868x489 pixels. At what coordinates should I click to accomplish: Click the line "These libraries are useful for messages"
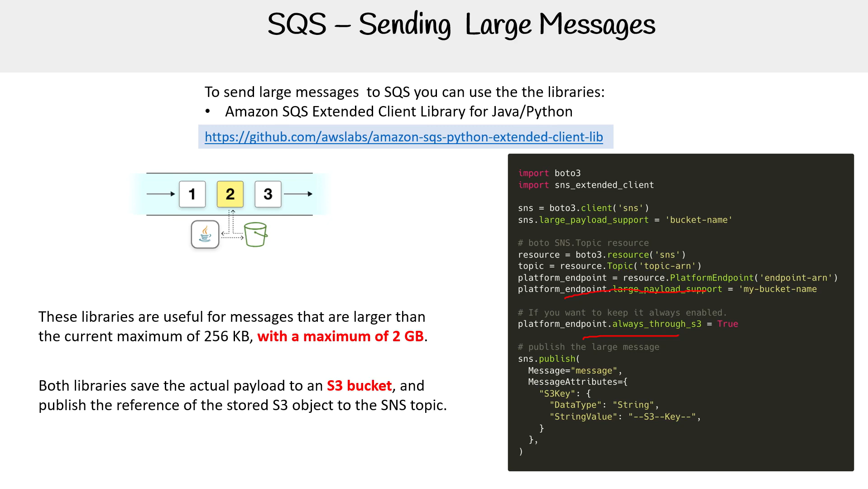coord(232,317)
